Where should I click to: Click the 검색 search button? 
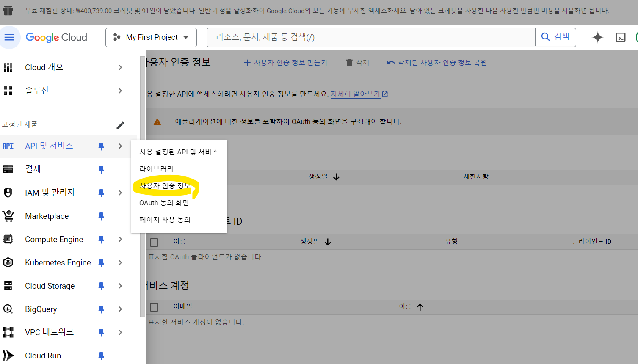pos(555,37)
